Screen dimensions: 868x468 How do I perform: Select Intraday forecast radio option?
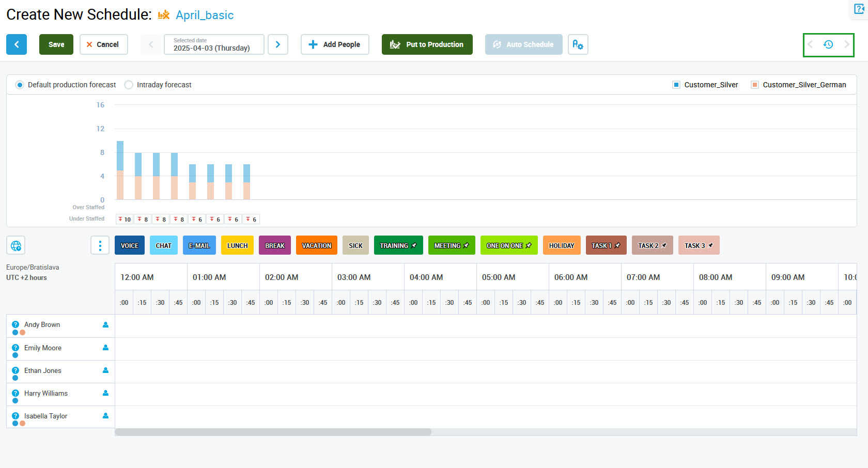(129, 85)
